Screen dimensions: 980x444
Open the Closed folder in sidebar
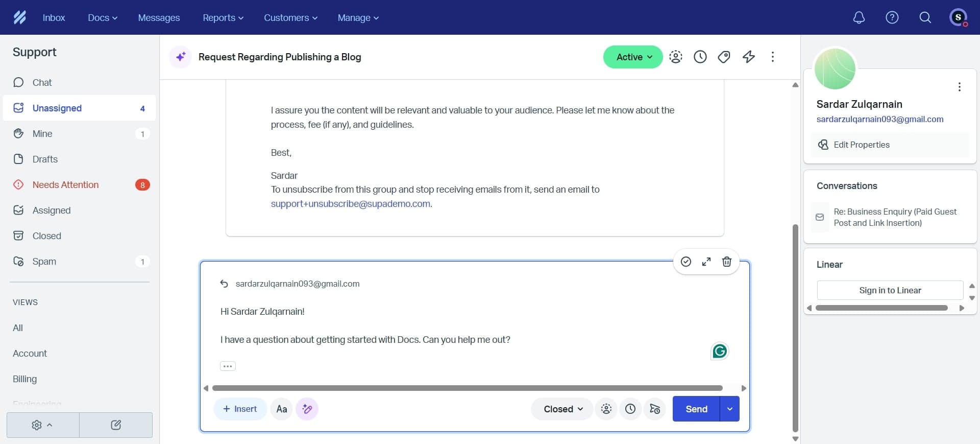tap(80, 236)
